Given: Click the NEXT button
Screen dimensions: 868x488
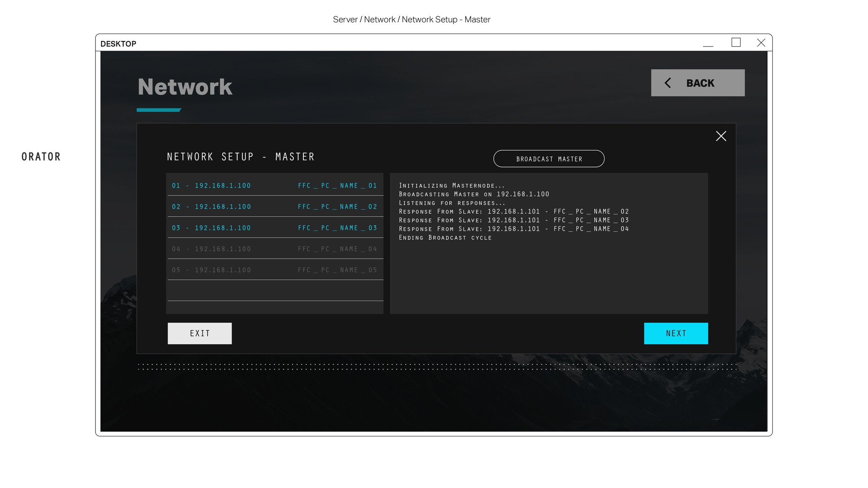Looking at the screenshot, I should 676,333.
